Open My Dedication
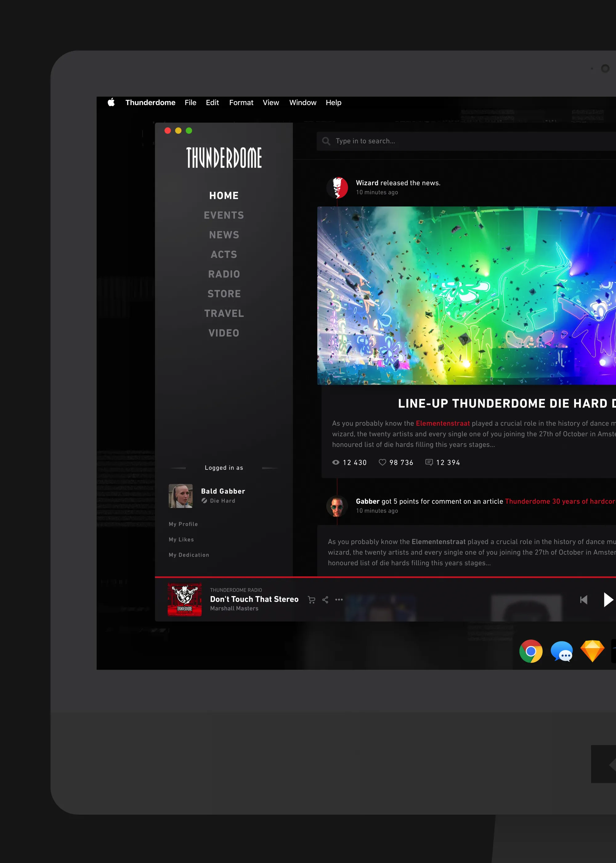 pos(189,555)
